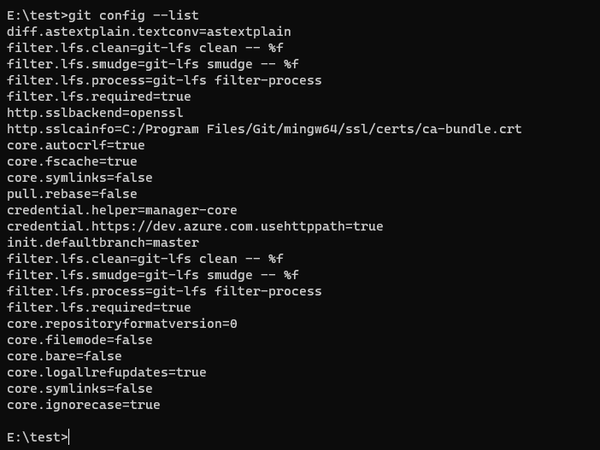Viewport: 600px width, 450px height.
Task: Click the core.autocrlf=true line
Action: [x=76, y=145]
